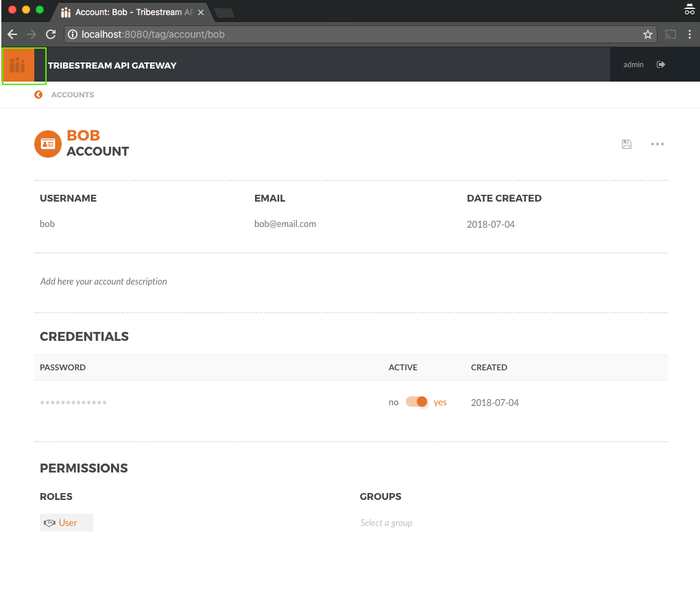The width and height of the screenshot is (700, 598).
Task: Click the admin username link
Action: point(633,64)
